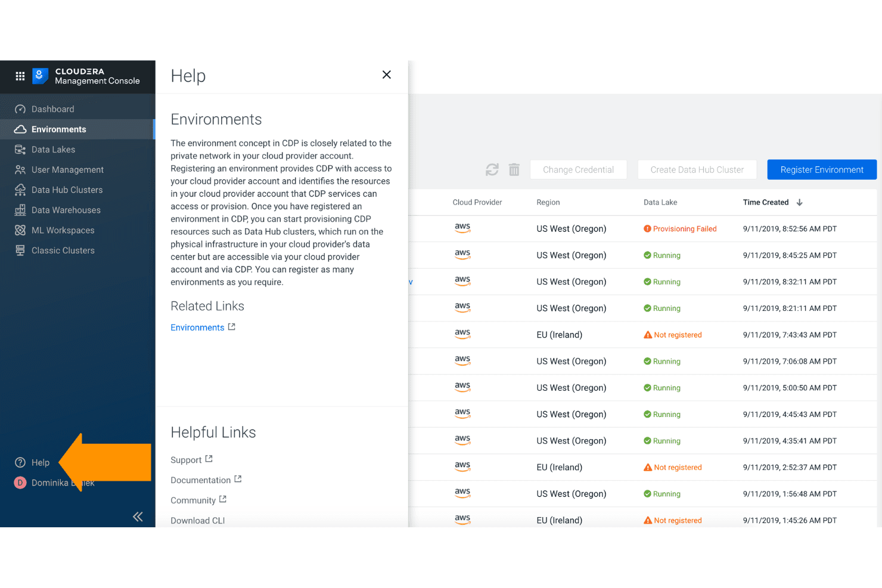Refresh the environments list
The width and height of the screenshot is (882, 588).
point(492,170)
